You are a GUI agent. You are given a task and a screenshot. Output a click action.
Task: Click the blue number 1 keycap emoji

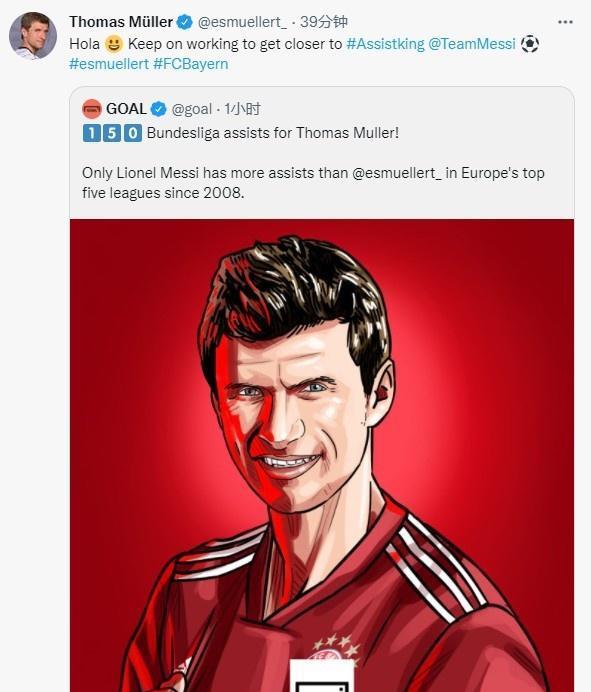[90, 133]
